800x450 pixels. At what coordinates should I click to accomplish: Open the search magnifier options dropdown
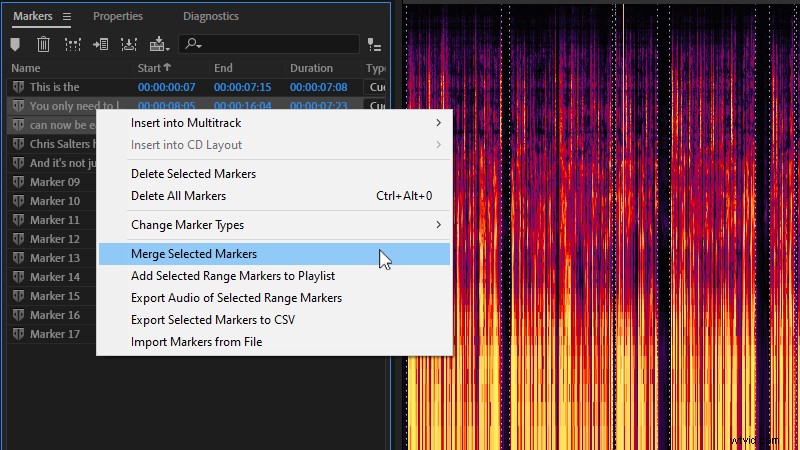click(193, 44)
